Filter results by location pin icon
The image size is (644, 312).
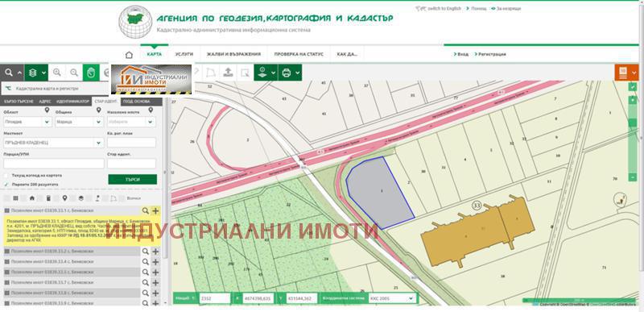64,198
